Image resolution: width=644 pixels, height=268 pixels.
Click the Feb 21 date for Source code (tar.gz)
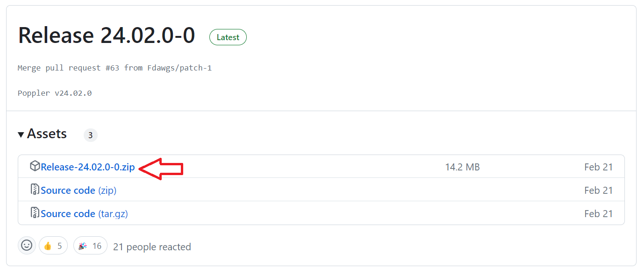[598, 214]
